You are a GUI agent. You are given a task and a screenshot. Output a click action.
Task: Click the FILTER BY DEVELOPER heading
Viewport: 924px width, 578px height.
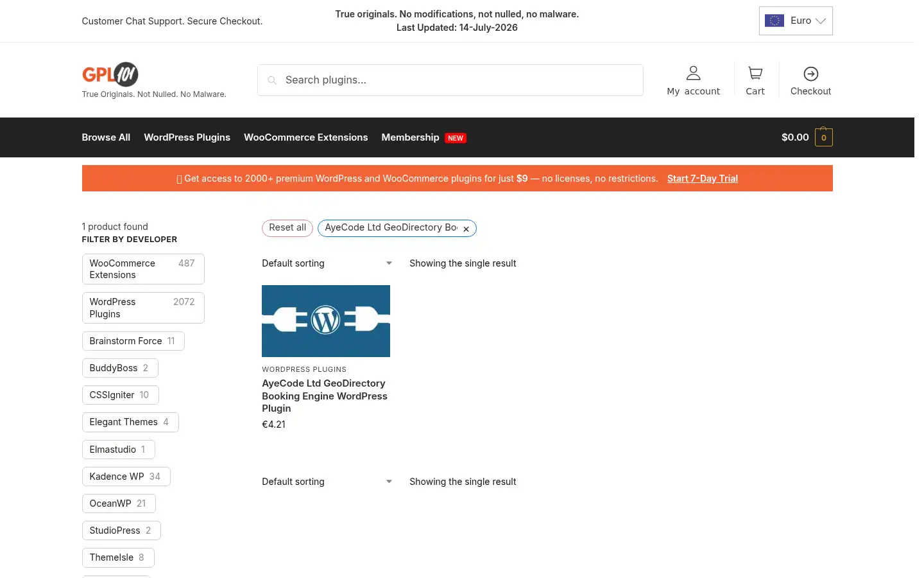click(x=130, y=240)
